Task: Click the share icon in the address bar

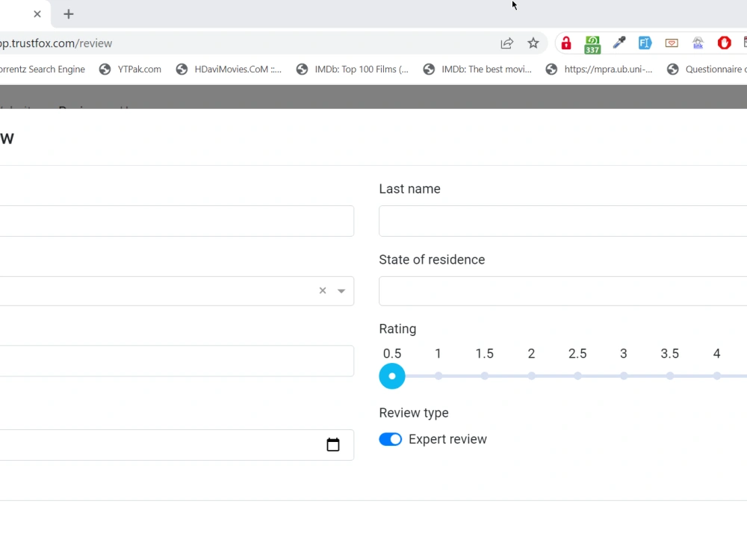Action: [507, 43]
